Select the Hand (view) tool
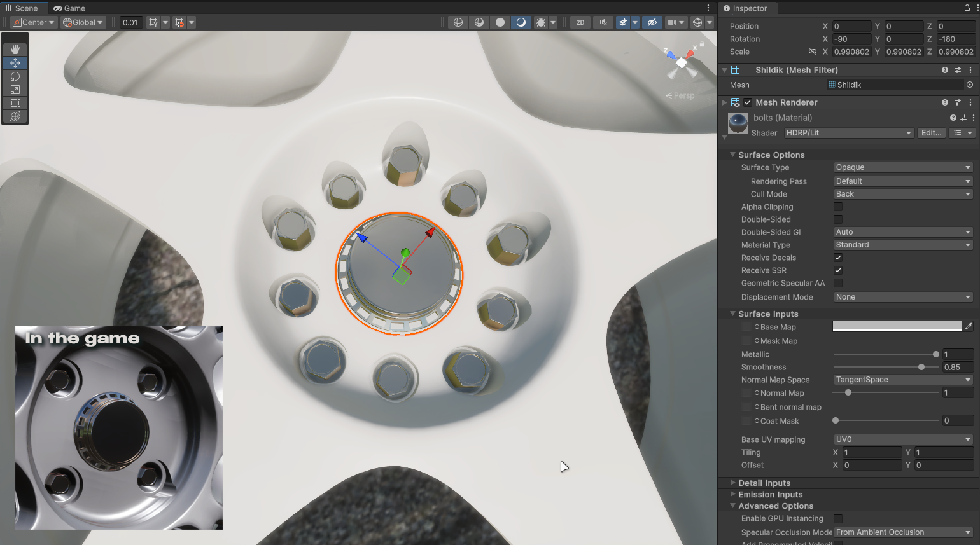This screenshot has height=545, width=980. (x=15, y=50)
